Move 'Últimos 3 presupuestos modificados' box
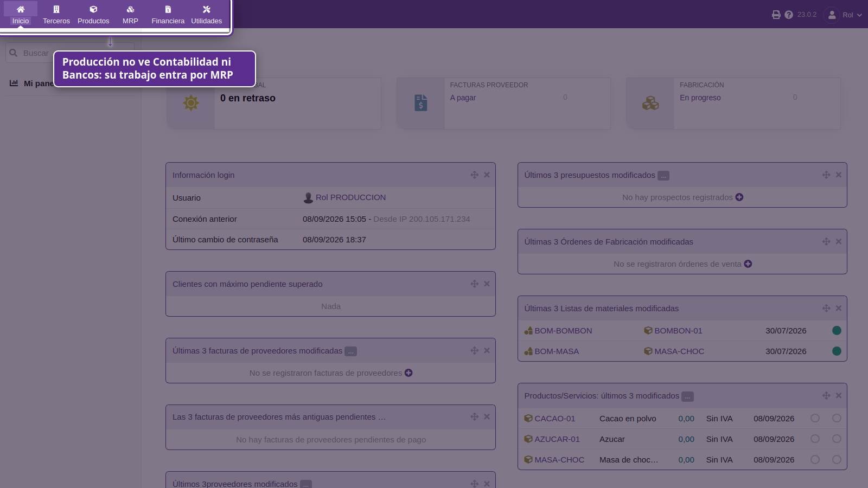The width and height of the screenshot is (868, 488). pos(826,175)
